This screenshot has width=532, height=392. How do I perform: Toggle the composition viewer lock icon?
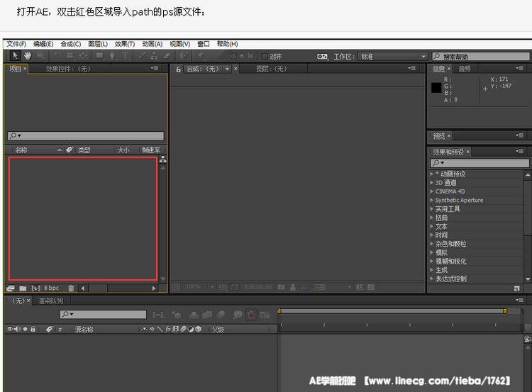click(x=179, y=69)
